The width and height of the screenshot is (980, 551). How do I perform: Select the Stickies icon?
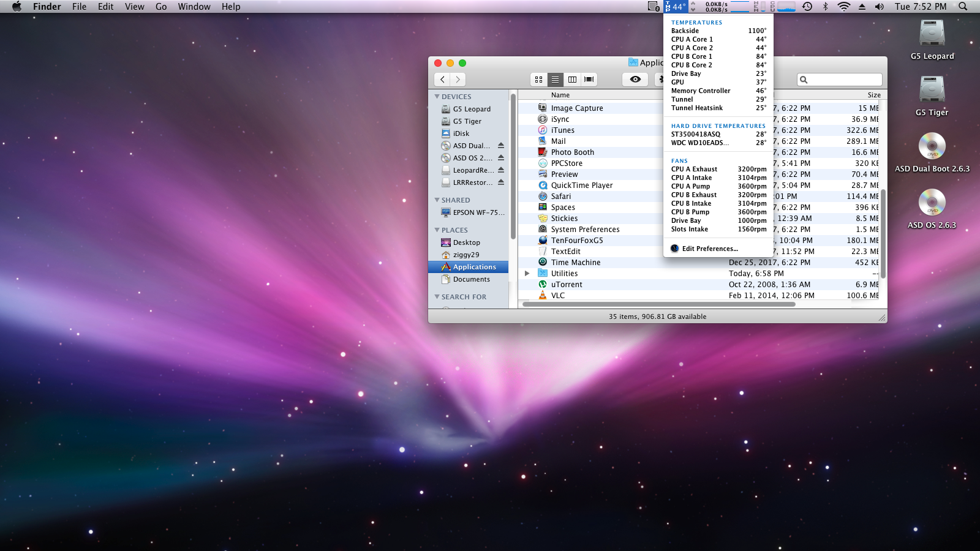(x=543, y=218)
